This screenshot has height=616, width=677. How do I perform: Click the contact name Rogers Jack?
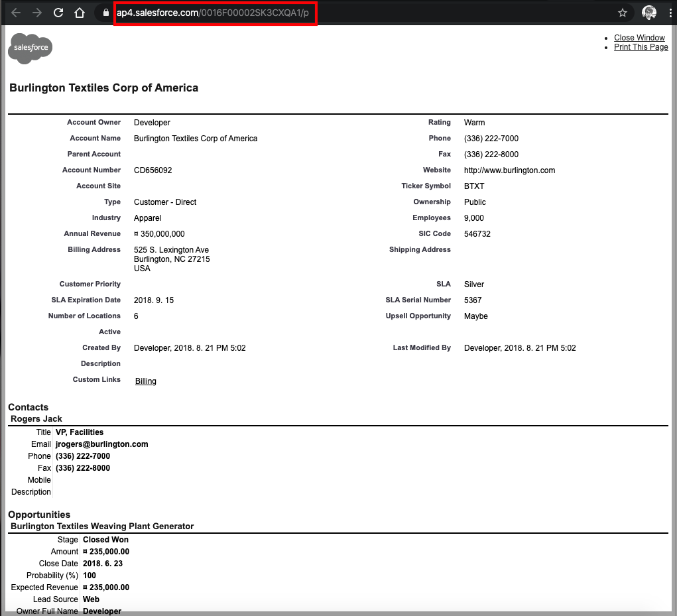coord(36,418)
